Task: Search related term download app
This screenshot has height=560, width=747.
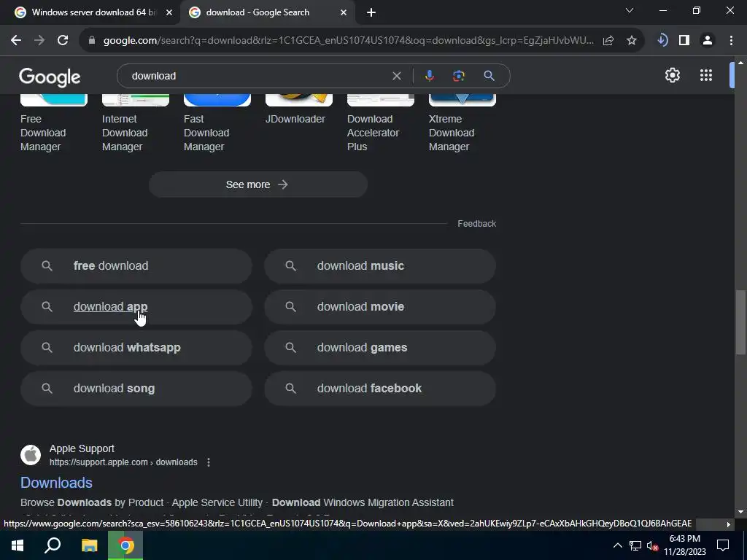Action: click(x=136, y=307)
